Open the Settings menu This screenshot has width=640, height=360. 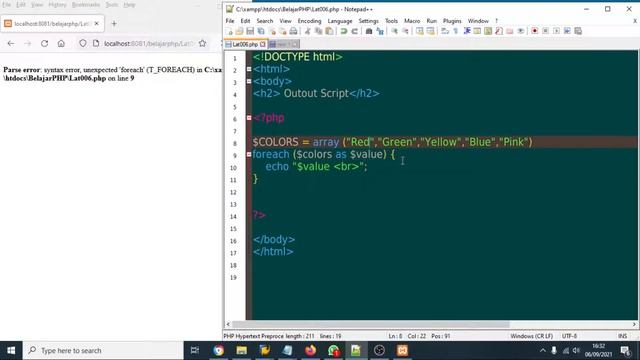point(369,21)
